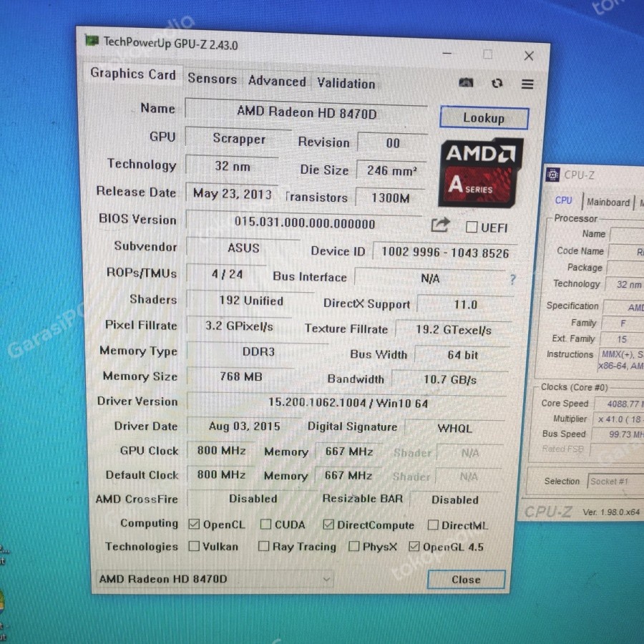Toggle the UEFI checkbox
This screenshot has height=644, width=644.
click(x=472, y=227)
